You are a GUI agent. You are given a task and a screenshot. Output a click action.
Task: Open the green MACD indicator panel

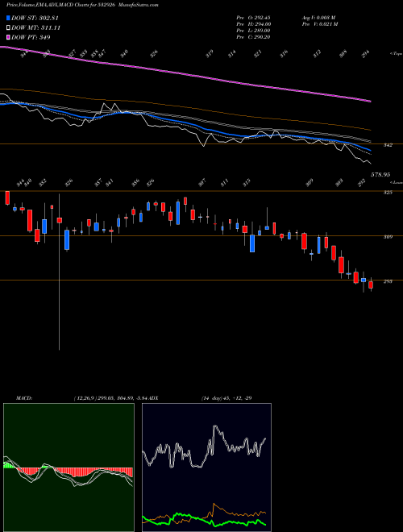(x=69, y=468)
